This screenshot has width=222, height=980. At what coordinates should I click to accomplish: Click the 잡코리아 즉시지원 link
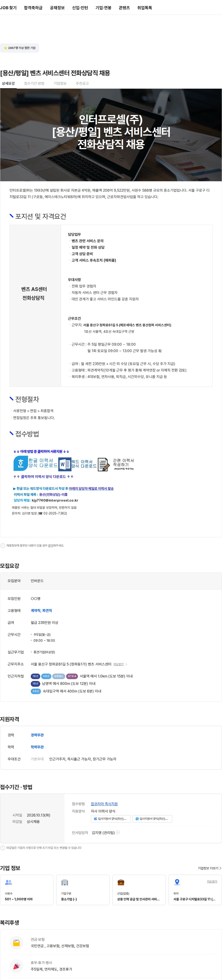(104, 804)
